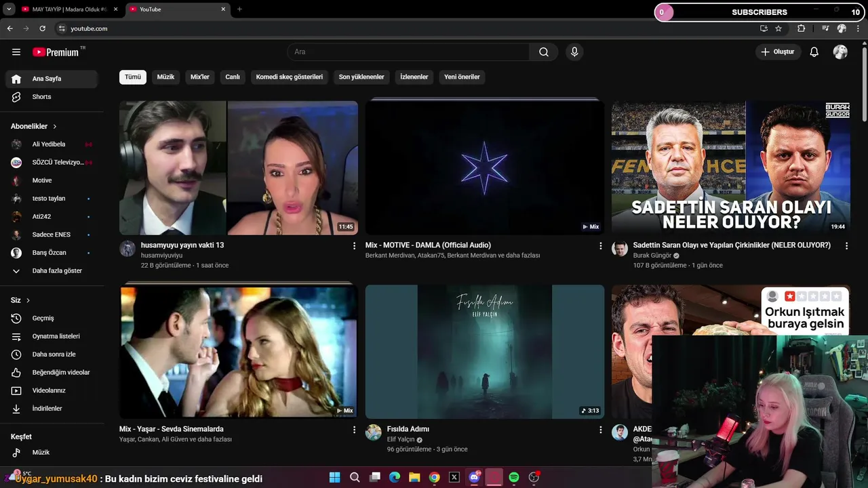
Task: Play Mix Yaşar Sevda Sinemalarda thumbnail
Action: point(239,351)
